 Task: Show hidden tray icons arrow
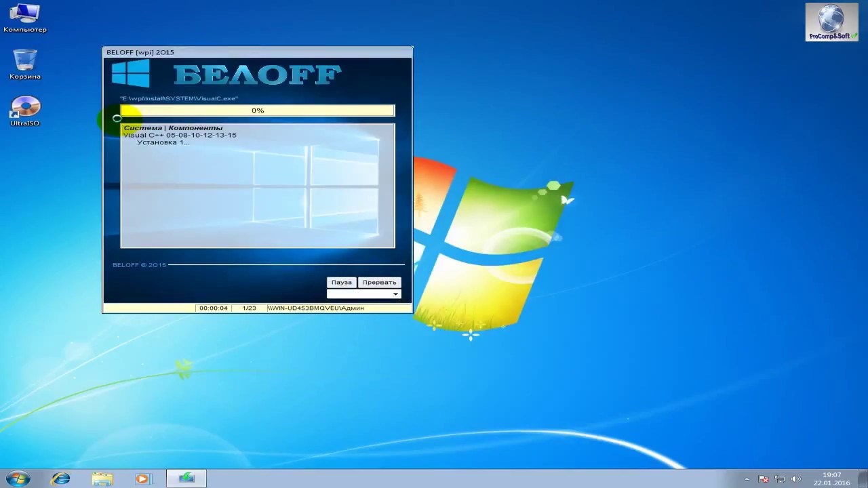(747, 479)
